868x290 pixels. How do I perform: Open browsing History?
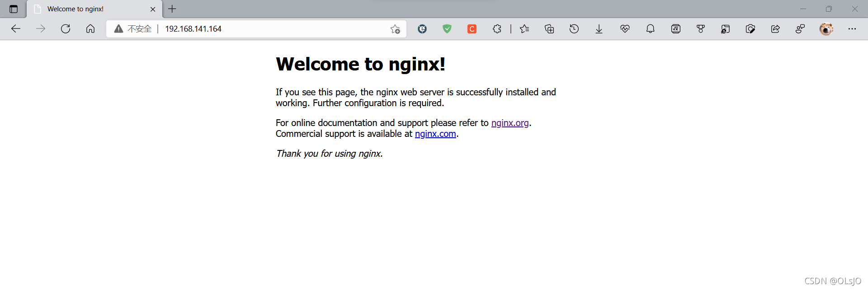[x=574, y=29]
